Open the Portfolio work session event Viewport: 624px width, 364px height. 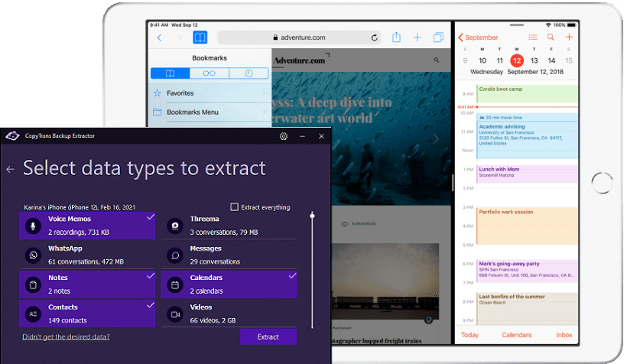[x=527, y=226]
